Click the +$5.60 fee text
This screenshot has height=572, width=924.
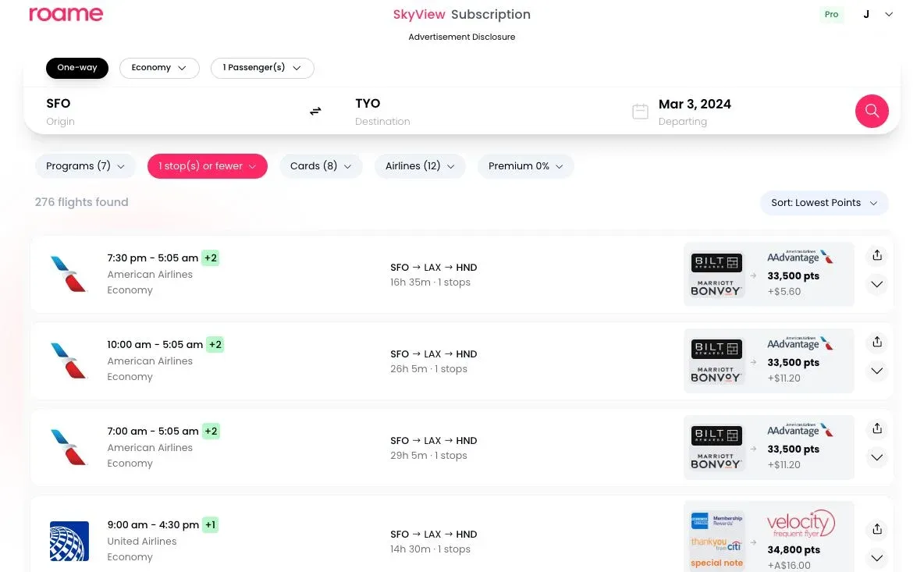(784, 292)
